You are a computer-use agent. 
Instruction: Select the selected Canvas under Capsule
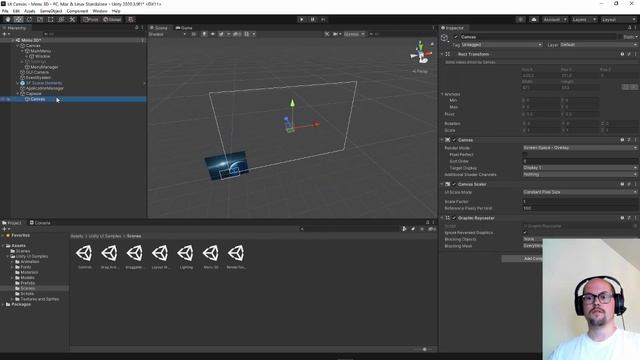tap(38, 99)
